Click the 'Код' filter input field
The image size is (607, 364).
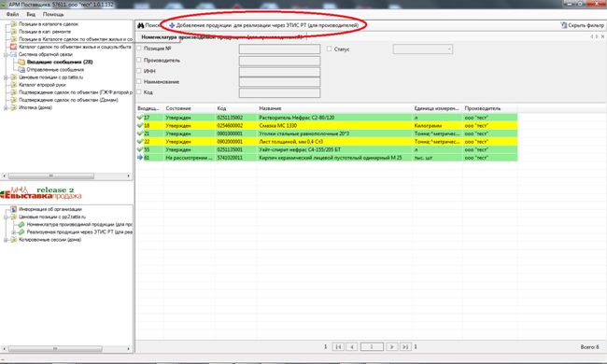279,92
